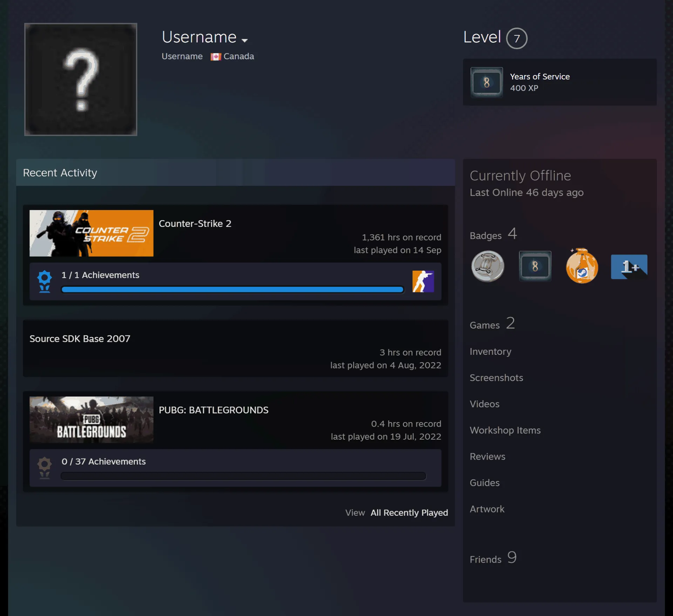Open the Screenshots page
This screenshot has height=616, width=673.
point(496,378)
